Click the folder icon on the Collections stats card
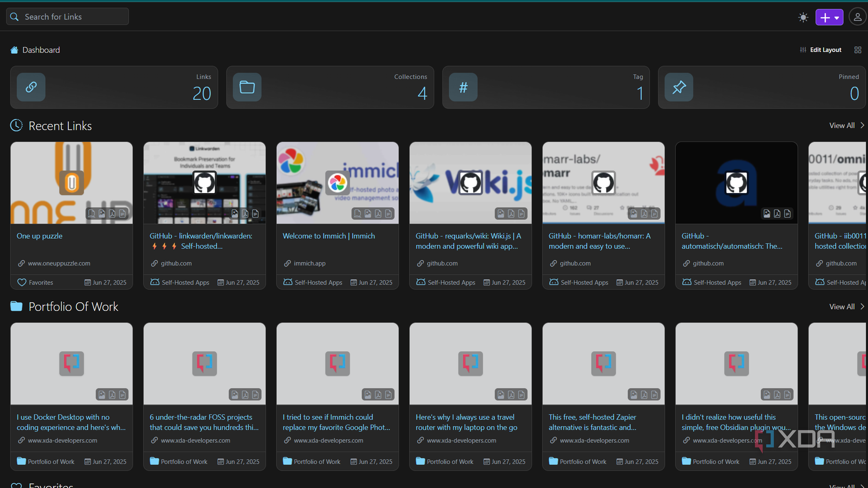This screenshot has width=868, height=488. [x=247, y=87]
